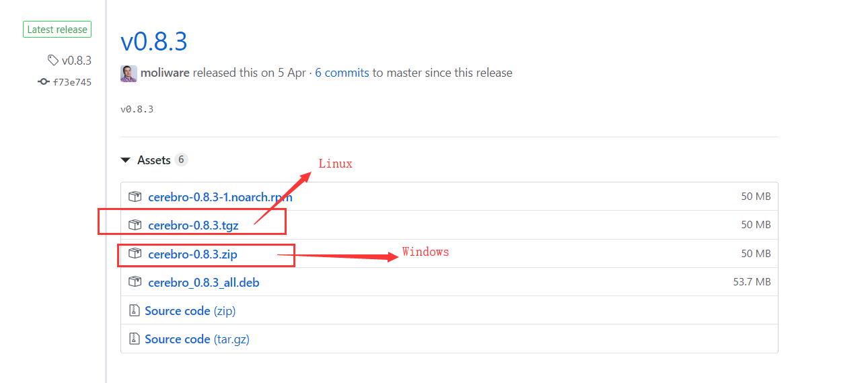This screenshot has width=868, height=383.
Task: Click the package icon beside cerebro-0.8.3-1.noarch.rpm
Action: [135, 197]
